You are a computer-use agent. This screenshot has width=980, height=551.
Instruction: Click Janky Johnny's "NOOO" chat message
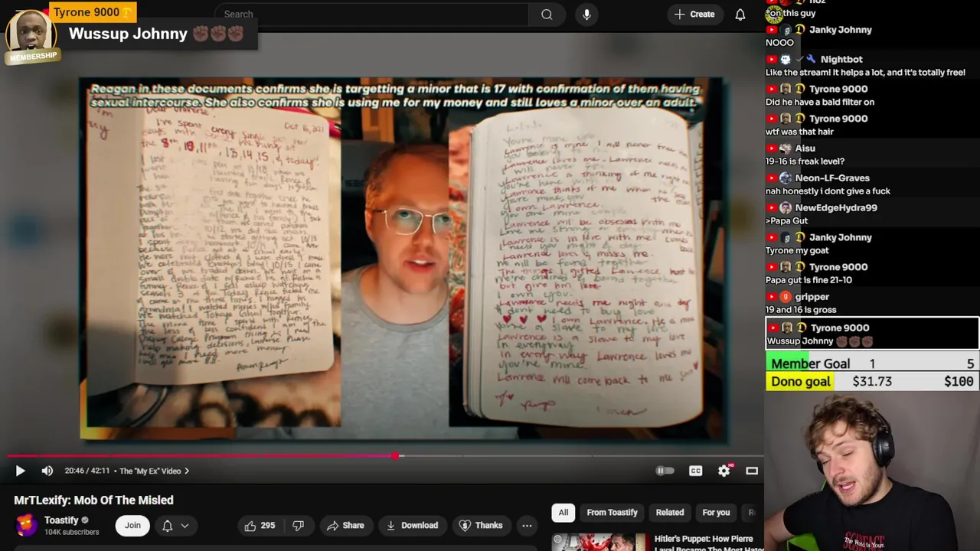[779, 43]
